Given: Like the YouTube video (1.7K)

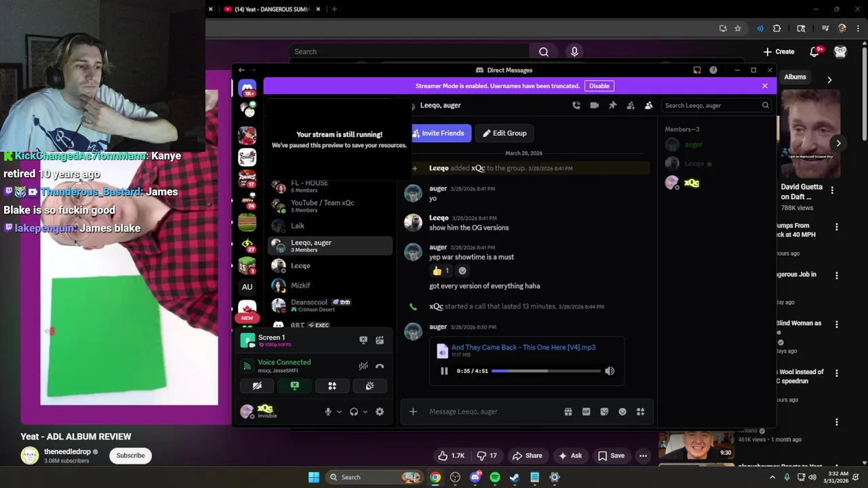Looking at the screenshot, I should 451,455.
